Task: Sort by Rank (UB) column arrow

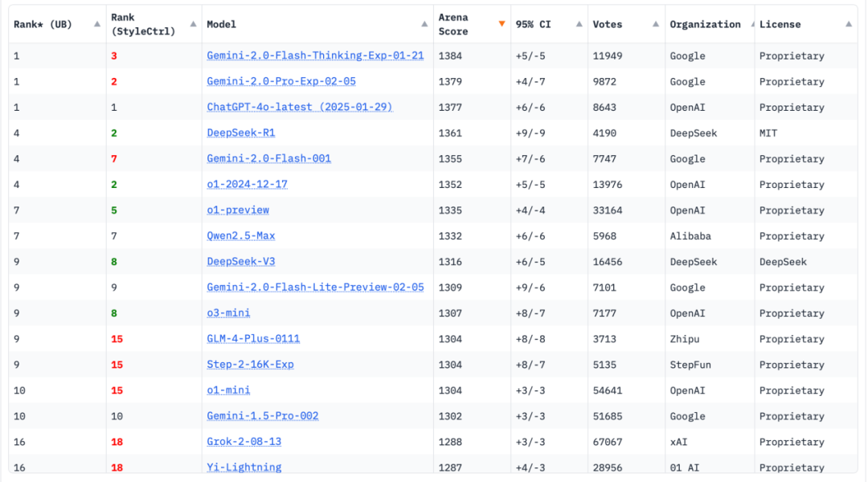Action: pyautogui.click(x=97, y=24)
